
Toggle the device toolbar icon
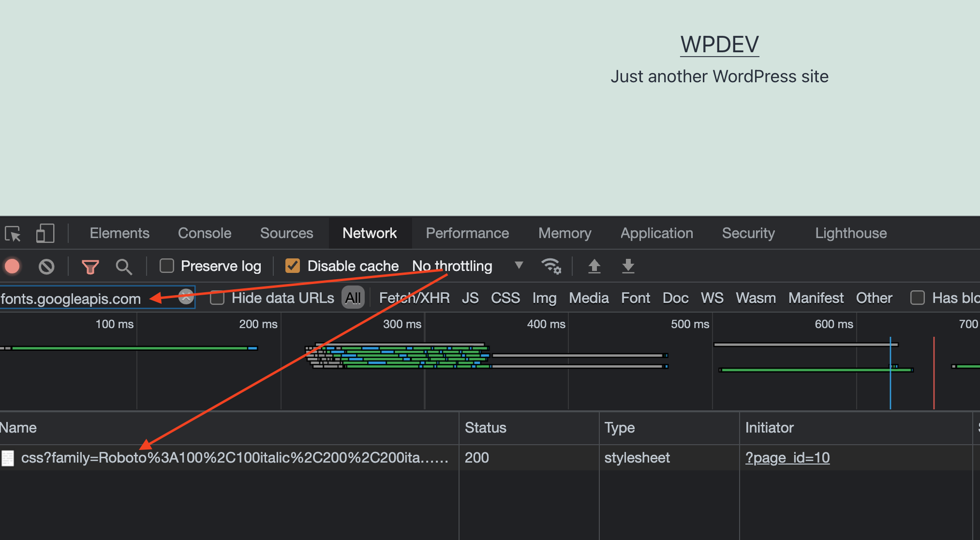coord(45,234)
